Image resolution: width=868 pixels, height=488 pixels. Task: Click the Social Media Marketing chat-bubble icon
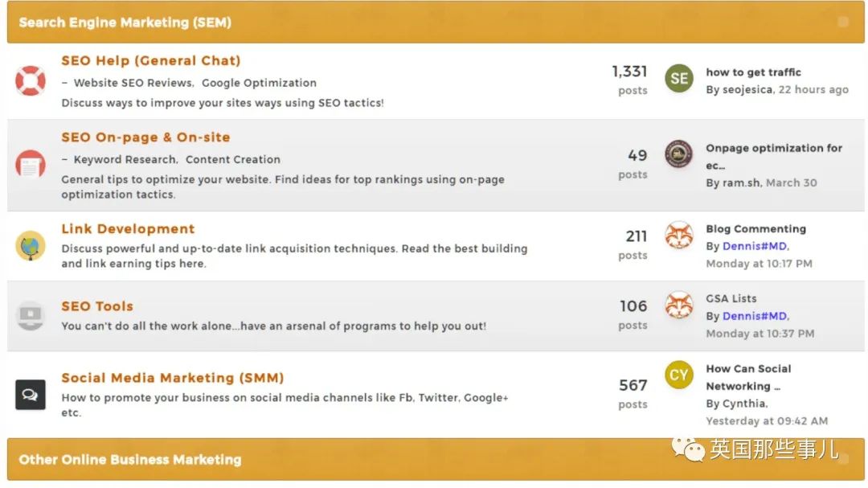(31, 394)
